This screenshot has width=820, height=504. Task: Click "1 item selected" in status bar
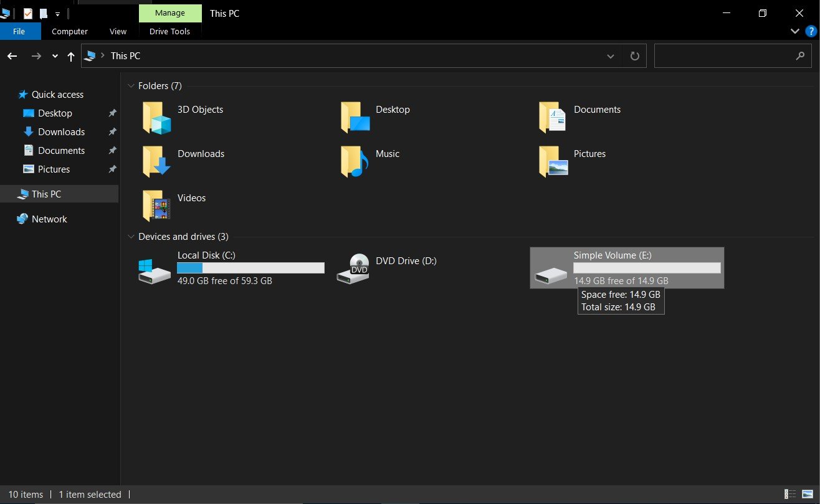tap(90, 495)
